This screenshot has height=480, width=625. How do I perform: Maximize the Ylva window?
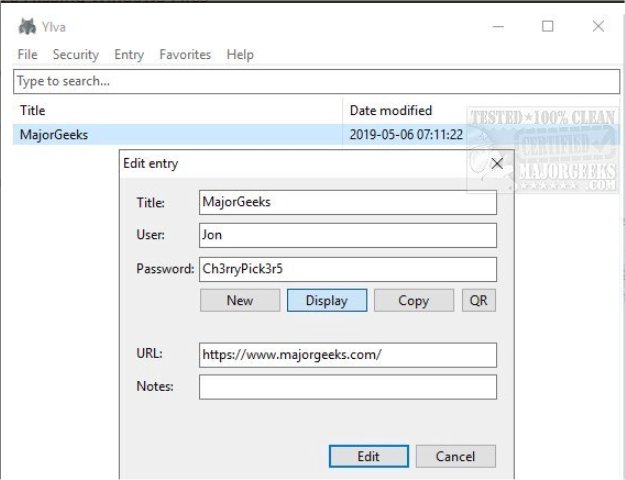pyautogui.click(x=548, y=27)
